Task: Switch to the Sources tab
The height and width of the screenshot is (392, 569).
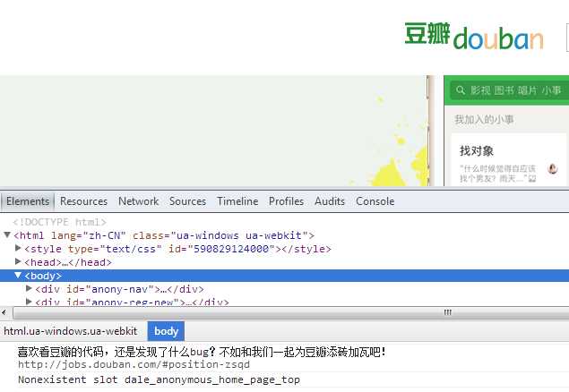Action: [x=187, y=201]
